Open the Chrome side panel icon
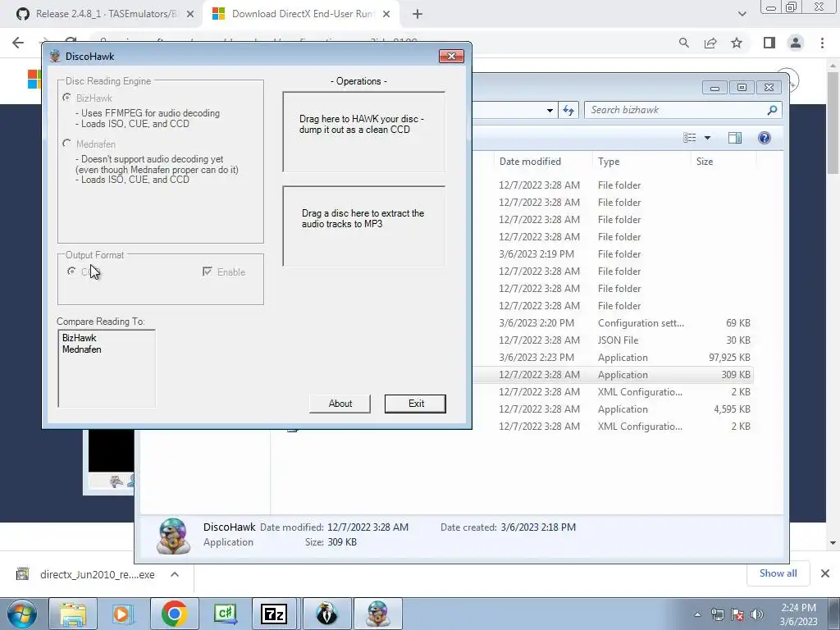The width and height of the screenshot is (840, 630). click(x=769, y=43)
